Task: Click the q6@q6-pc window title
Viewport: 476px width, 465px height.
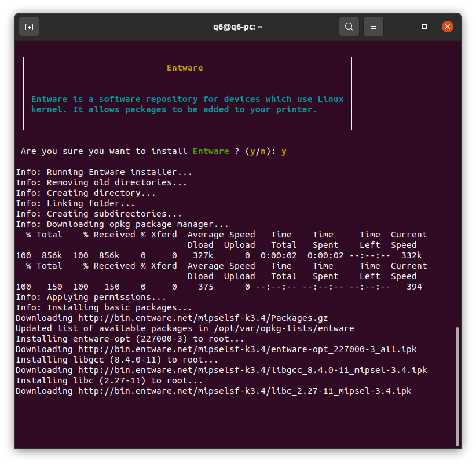Action: coord(237,27)
